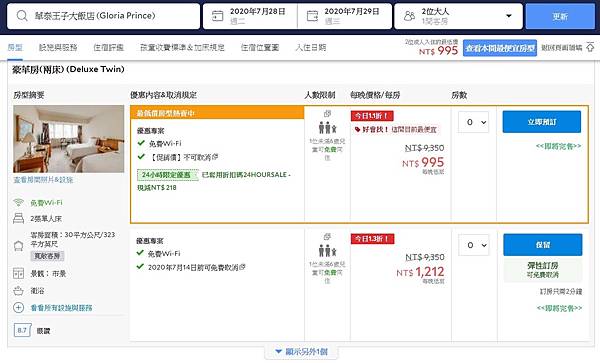The height and width of the screenshot is (363, 600).
Task: Click the occupancy people icon in NT$1,212 row
Action: click(x=327, y=251)
